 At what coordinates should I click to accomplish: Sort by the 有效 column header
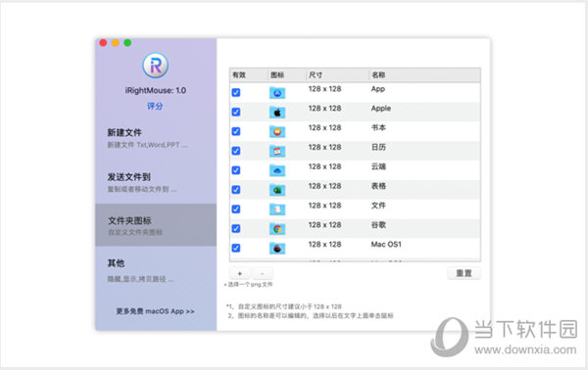[x=249, y=75]
